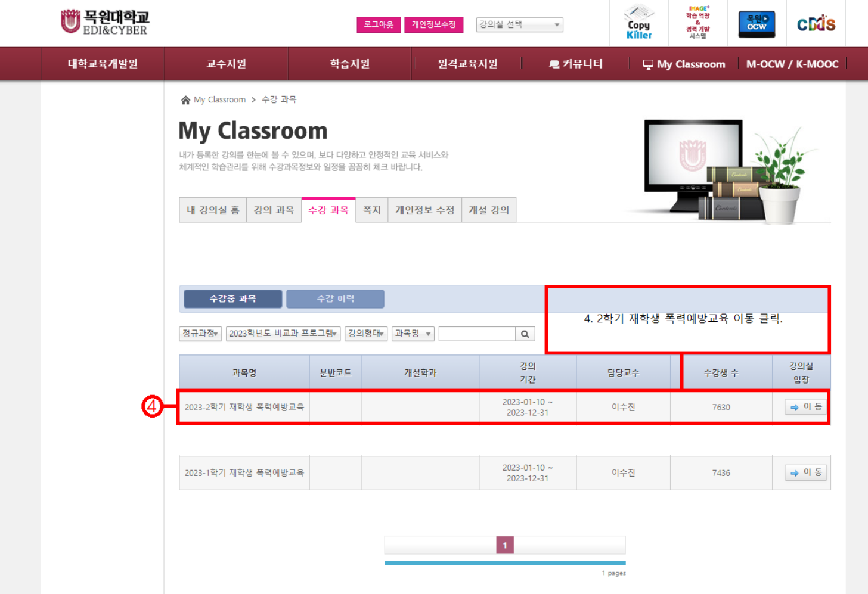Select the 쪽지 tab
The height and width of the screenshot is (594, 868).
coord(371,210)
